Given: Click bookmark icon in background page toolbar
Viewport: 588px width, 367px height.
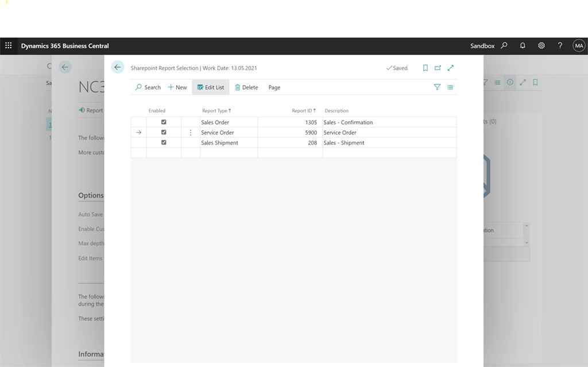Looking at the screenshot, I should point(536,82).
